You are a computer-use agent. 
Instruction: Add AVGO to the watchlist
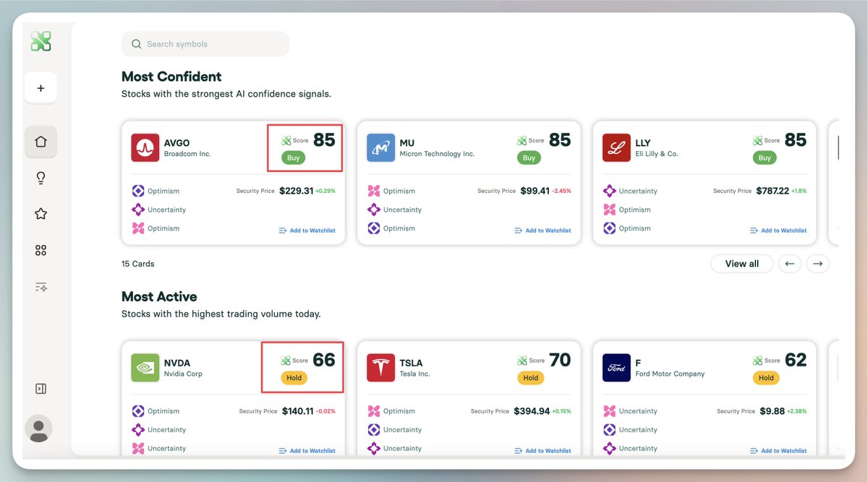pos(307,231)
